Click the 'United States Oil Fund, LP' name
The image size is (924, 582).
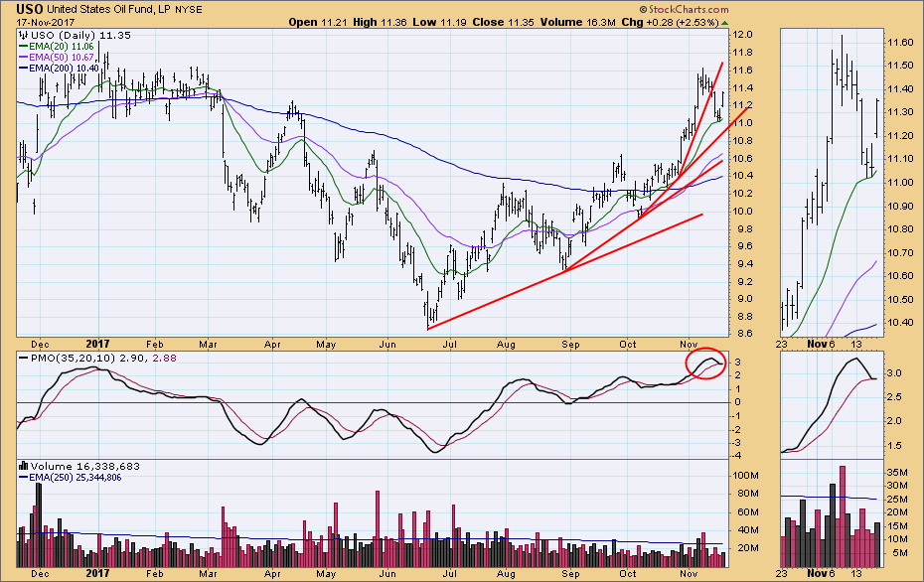[109, 9]
